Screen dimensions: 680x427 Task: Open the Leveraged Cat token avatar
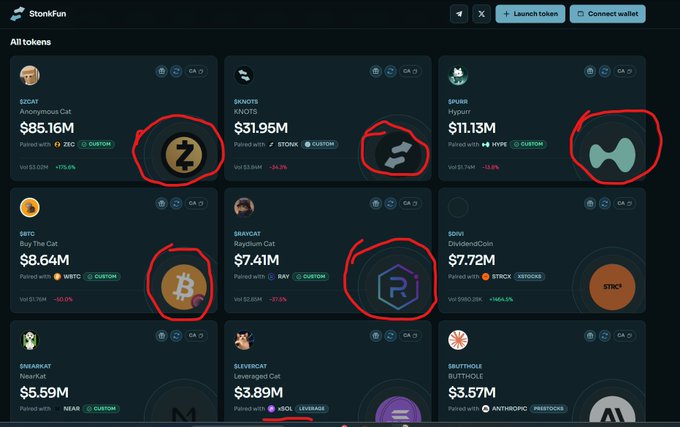(x=244, y=340)
